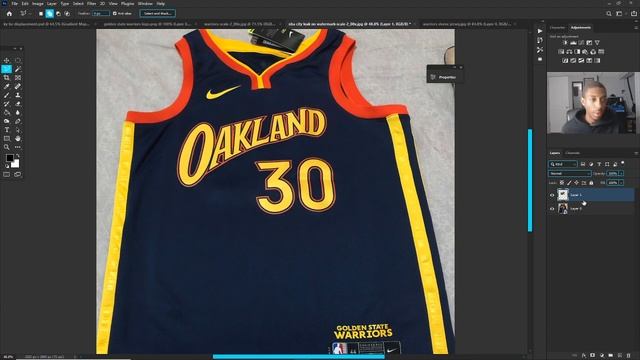640x360 pixels.
Task: Choose Add to selection mode
Action: click(x=49, y=13)
